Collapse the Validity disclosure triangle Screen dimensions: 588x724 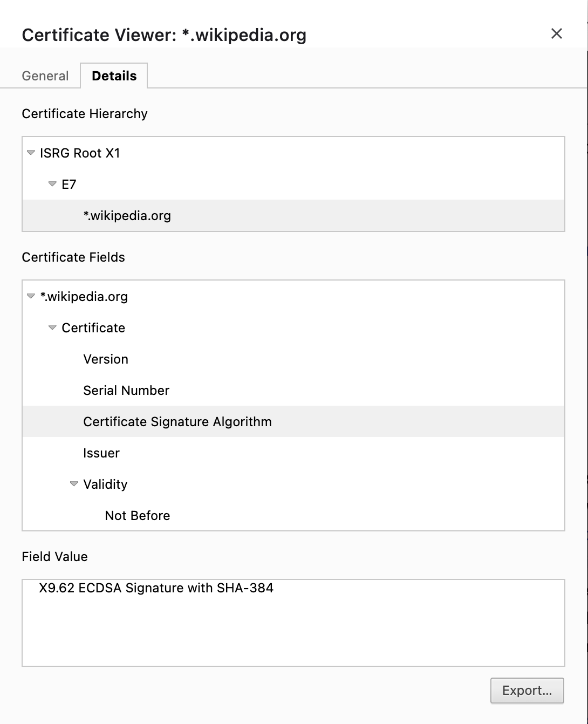click(74, 484)
